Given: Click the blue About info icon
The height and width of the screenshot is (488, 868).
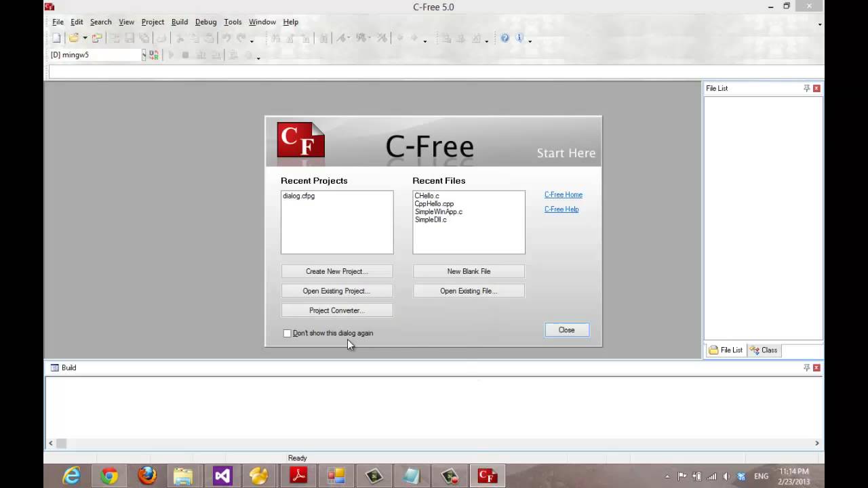Looking at the screenshot, I should (x=520, y=38).
